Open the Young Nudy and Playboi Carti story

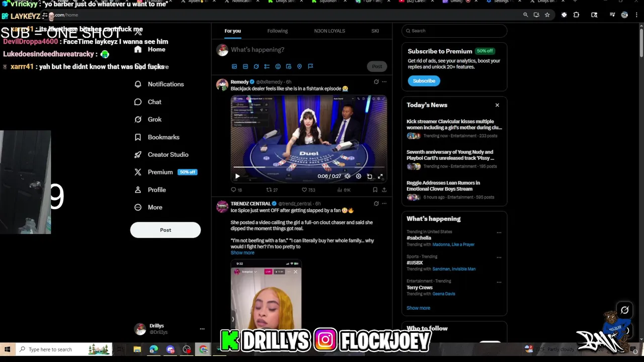coord(454,160)
